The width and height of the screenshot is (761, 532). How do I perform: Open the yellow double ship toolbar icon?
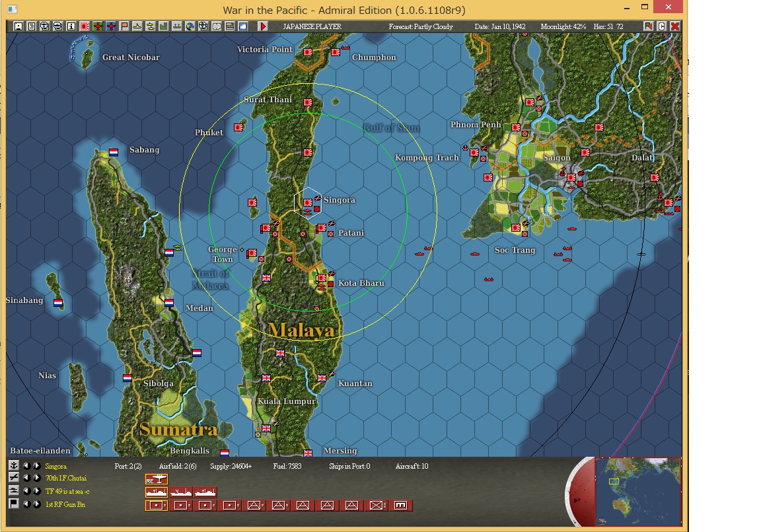click(x=151, y=26)
